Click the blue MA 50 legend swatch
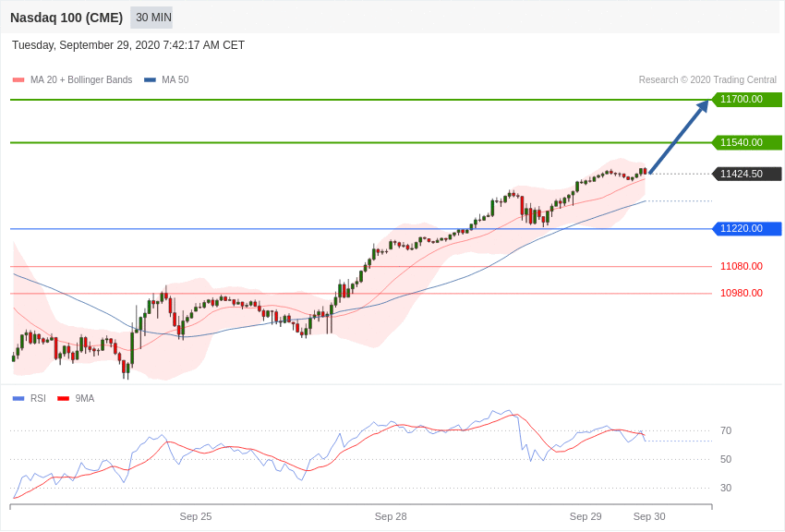This screenshot has height=532, width=785. pos(150,80)
